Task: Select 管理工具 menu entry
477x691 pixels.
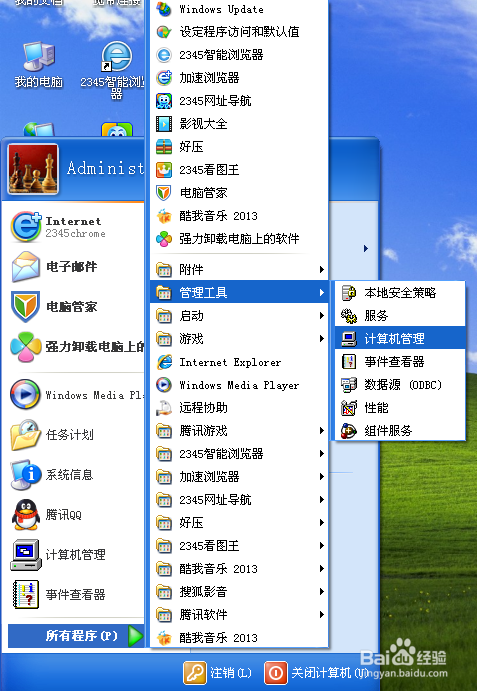Action: (239, 292)
